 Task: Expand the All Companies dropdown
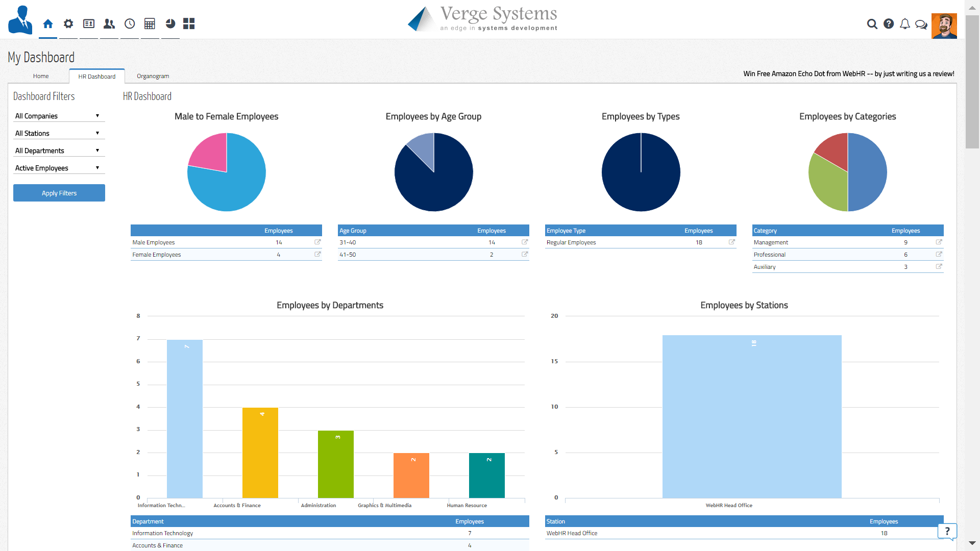point(59,116)
